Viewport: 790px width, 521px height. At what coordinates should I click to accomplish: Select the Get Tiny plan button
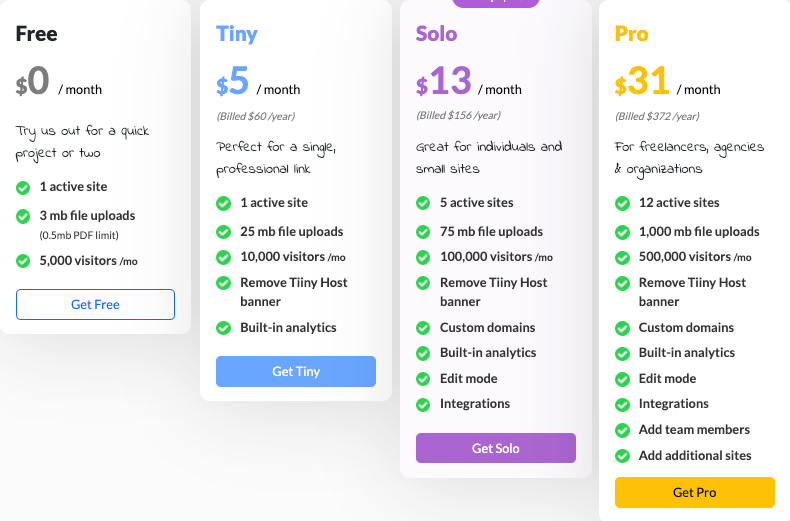tap(296, 371)
